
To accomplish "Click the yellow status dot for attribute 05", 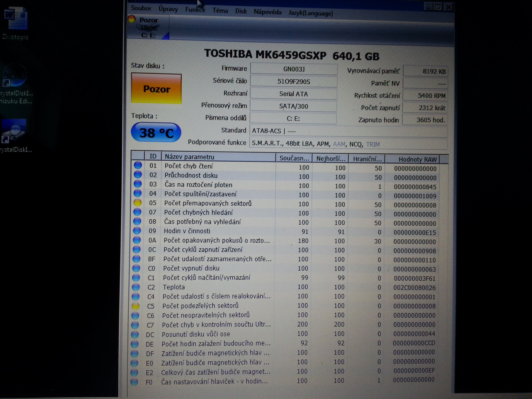I will [x=137, y=203].
